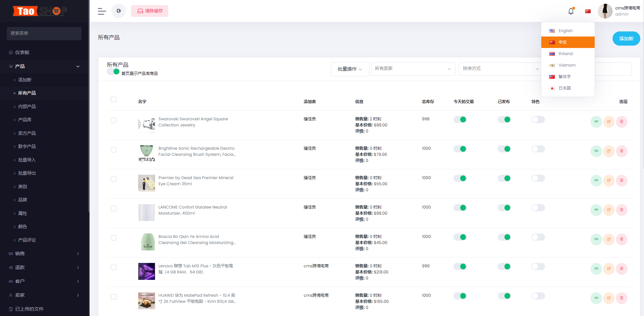This screenshot has width=644, height=316.
Task: Delete the Premier Mineral Eye Cream product
Action: click(x=622, y=180)
